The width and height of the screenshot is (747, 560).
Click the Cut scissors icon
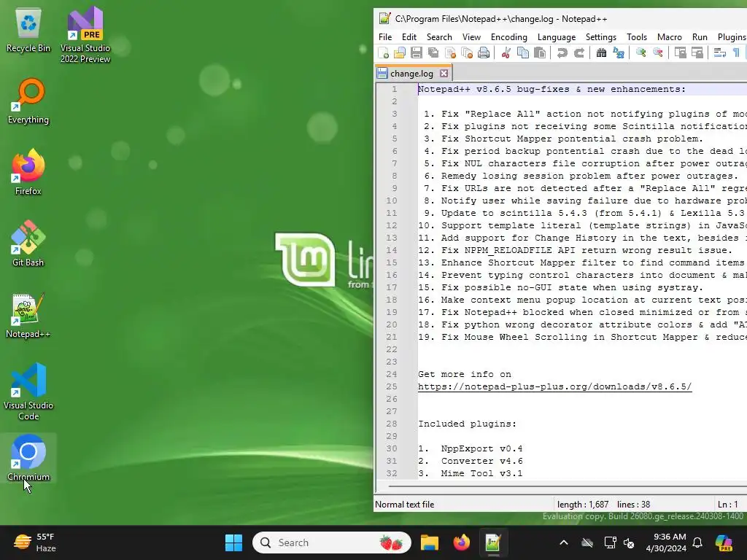(506, 52)
